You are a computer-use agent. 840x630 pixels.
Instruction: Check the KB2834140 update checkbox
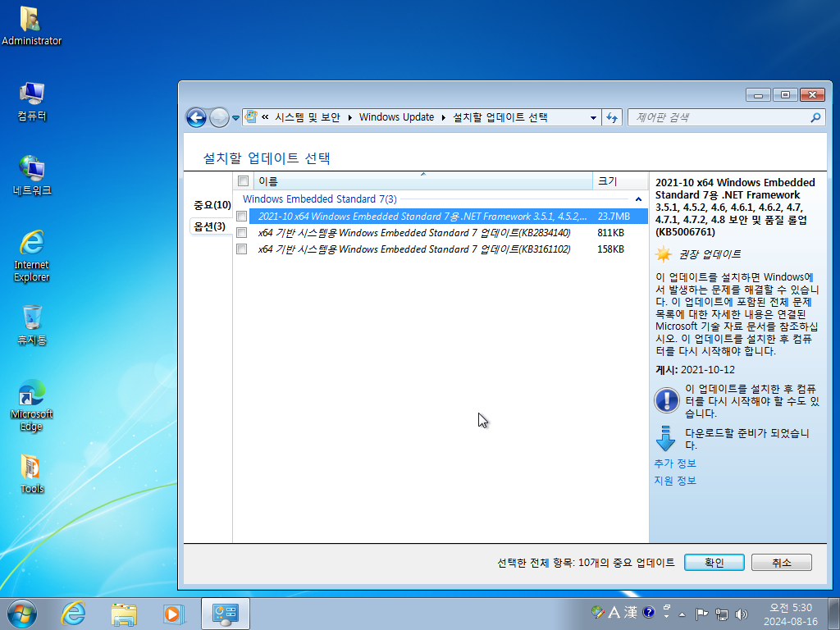pyautogui.click(x=242, y=232)
